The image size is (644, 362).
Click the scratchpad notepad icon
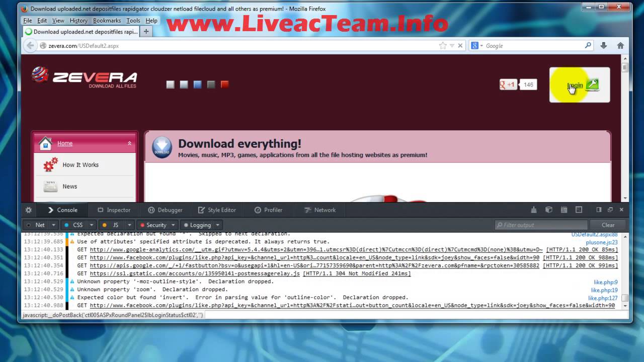coord(564,210)
